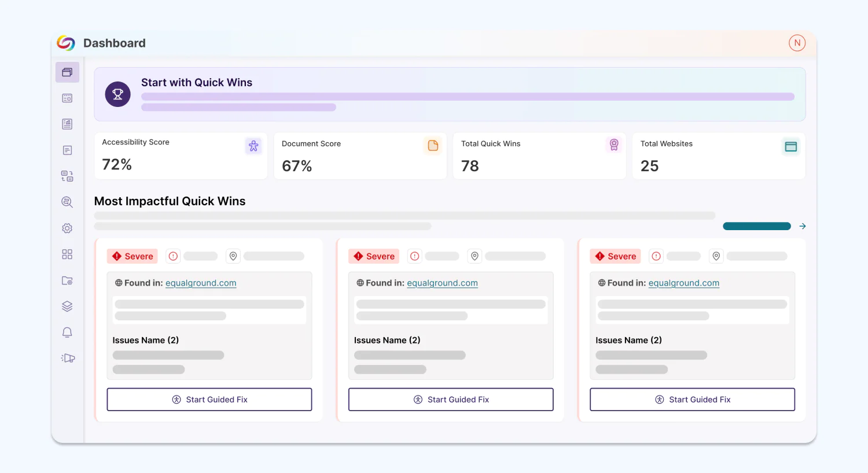Click the location pin icon in first card
868x473 pixels.
[233, 256]
